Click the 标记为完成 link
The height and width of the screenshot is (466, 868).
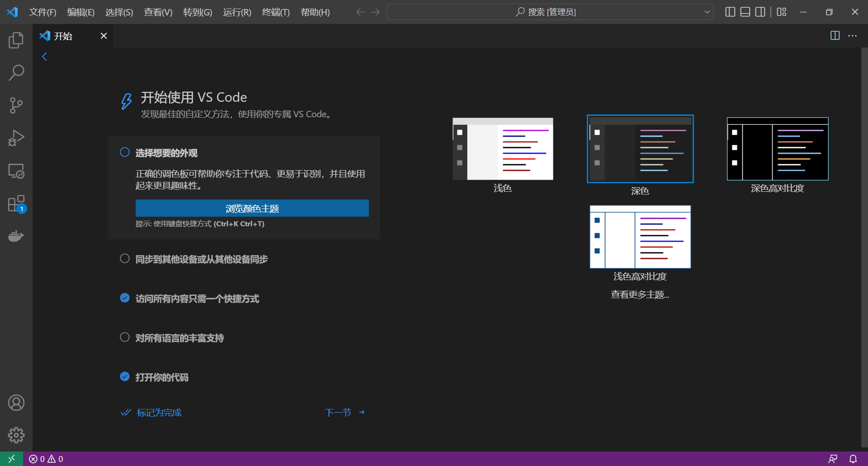click(151, 413)
